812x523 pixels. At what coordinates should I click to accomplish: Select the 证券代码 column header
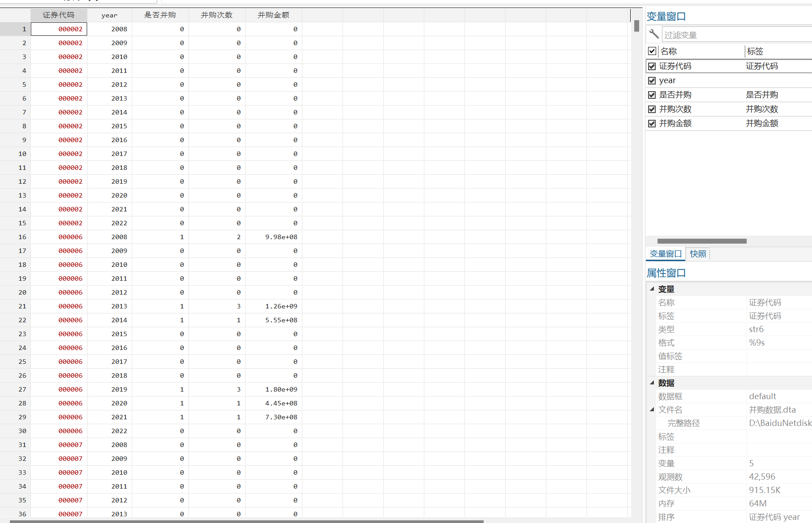[x=59, y=15]
